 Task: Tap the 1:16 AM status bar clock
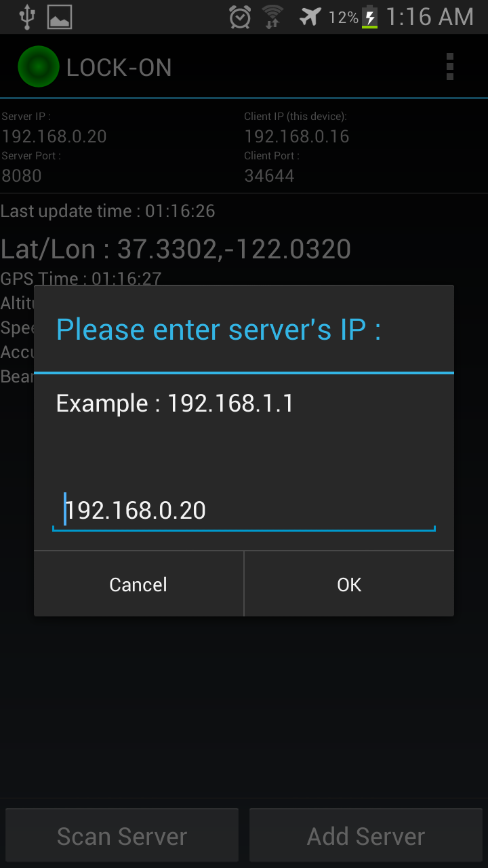click(430, 17)
